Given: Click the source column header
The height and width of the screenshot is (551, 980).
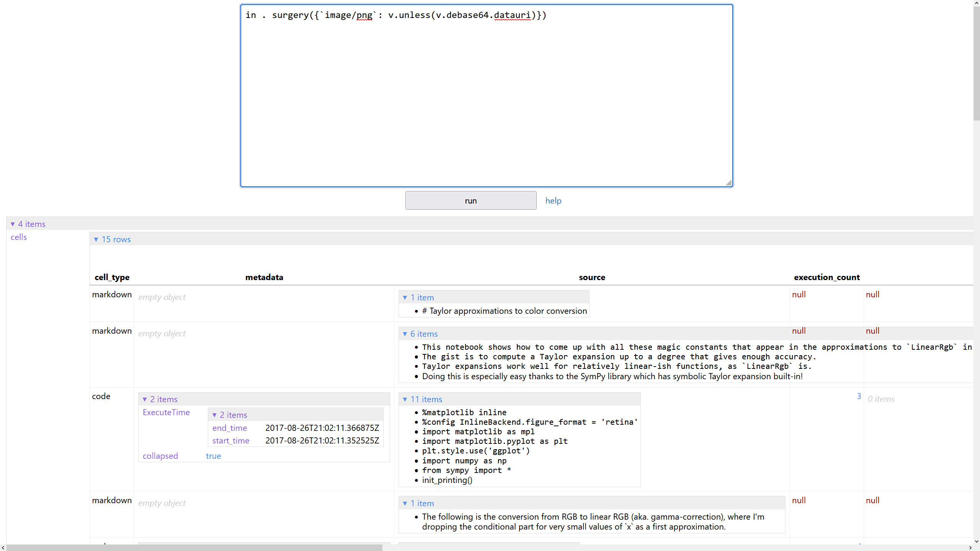Looking at the screenshot, I should click(592, 277).
